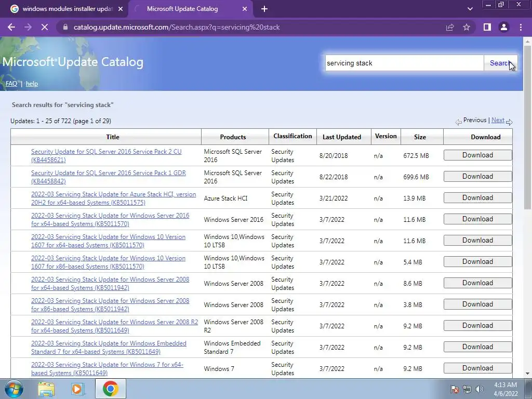532x399 pixels.
Task: Launch Windows Media Player from taskbar
Action: click(x=77, y=389)
